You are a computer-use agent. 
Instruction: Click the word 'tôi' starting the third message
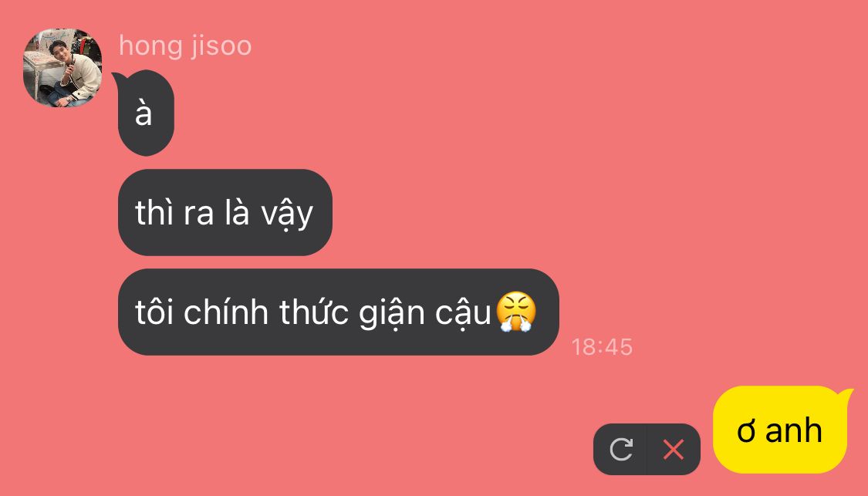coord(156,312)
